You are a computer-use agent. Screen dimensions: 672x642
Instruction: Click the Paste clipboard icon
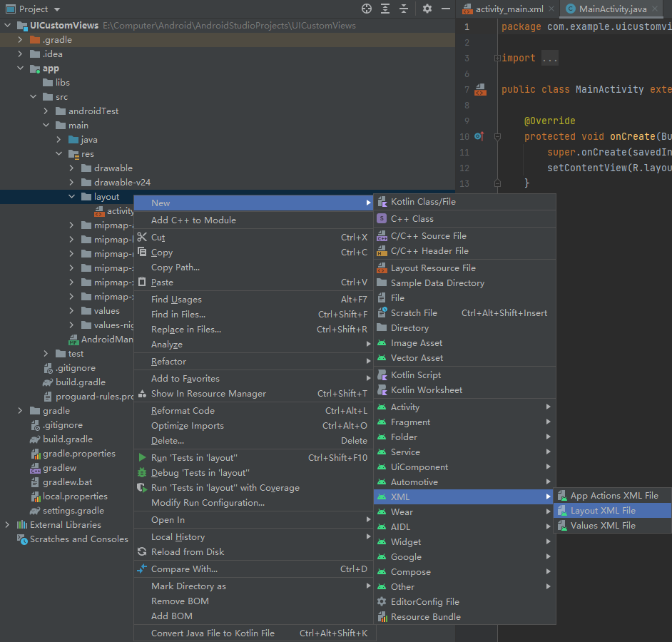tap(142, 282)
